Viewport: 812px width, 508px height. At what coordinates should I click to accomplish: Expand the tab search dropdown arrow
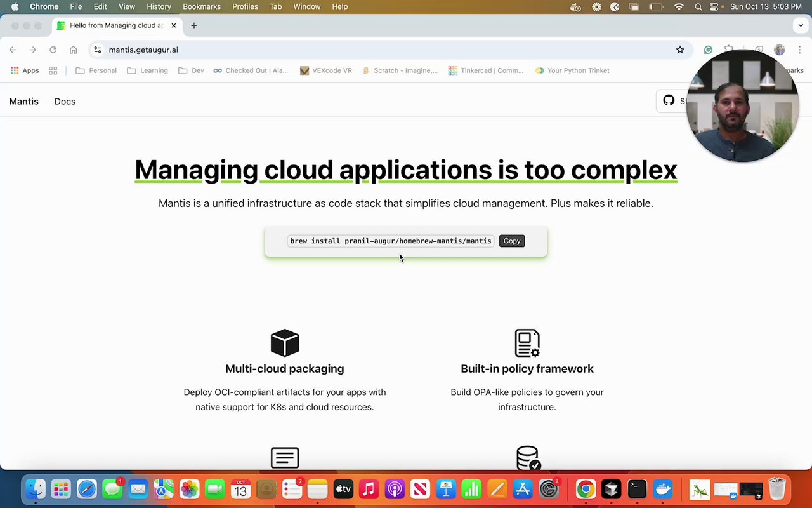(x=801, y=25)
